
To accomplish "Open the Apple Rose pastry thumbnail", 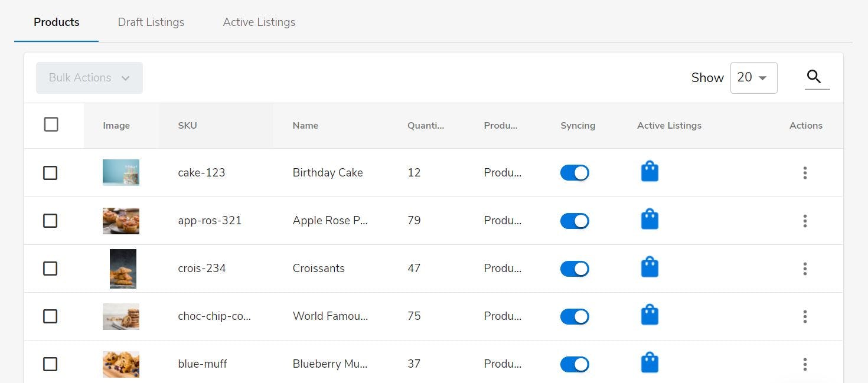I will coord(121,221).
